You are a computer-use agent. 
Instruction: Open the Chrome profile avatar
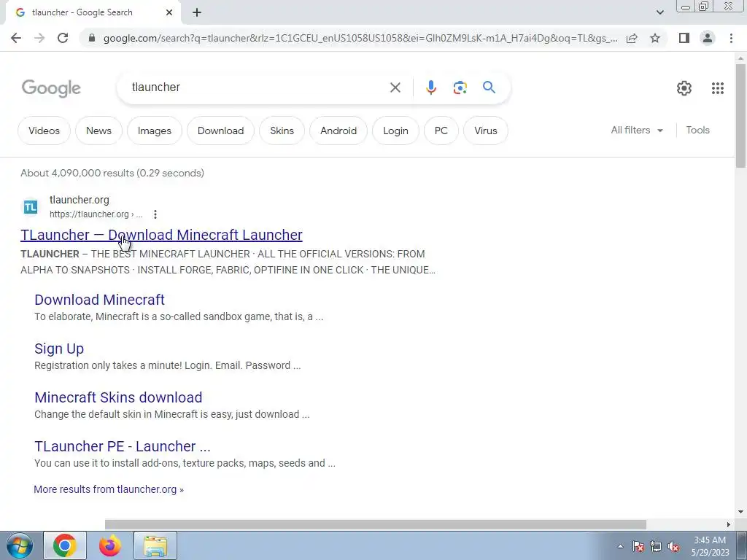click(x=708, y=38)
